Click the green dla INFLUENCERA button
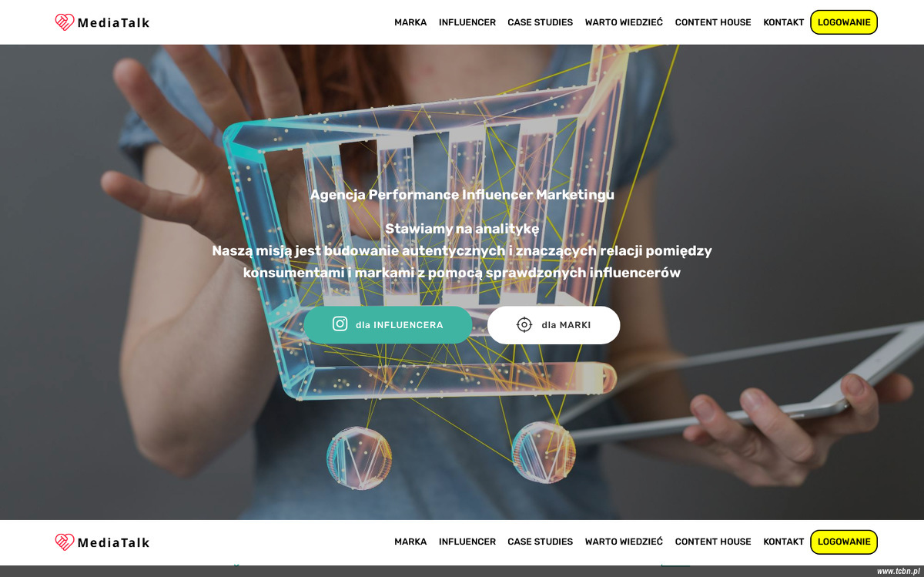 click(x=388, y=325)
